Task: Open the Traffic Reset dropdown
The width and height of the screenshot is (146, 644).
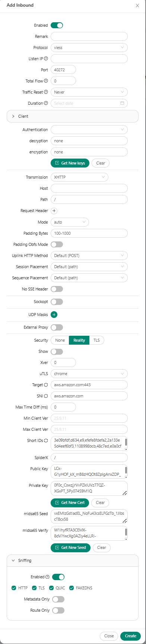Action: tap(89, 92)
